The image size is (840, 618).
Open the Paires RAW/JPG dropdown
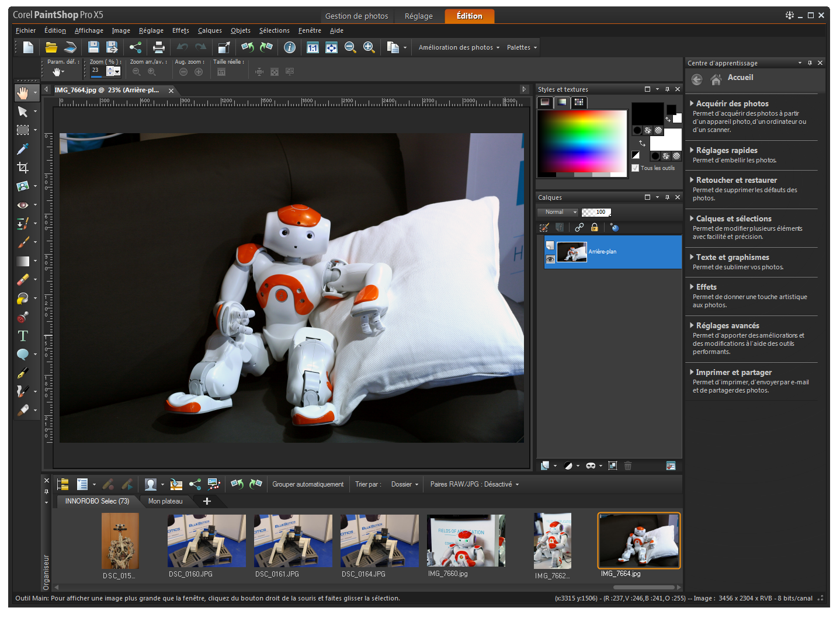(474, 484)
